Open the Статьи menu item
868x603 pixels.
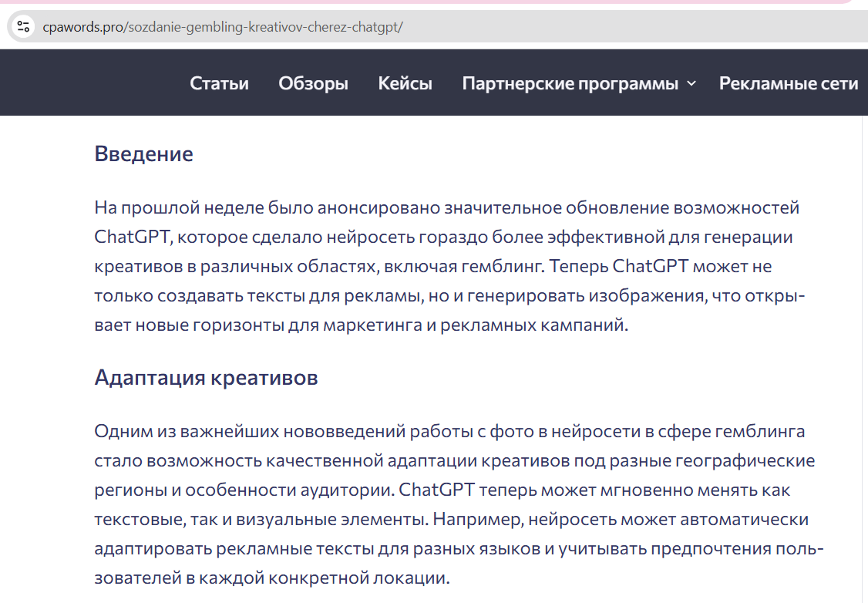point(219,83)
